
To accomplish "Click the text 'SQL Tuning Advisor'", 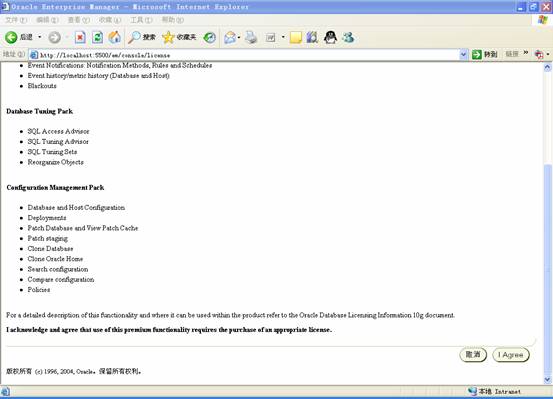I will (x=58, y=141).
